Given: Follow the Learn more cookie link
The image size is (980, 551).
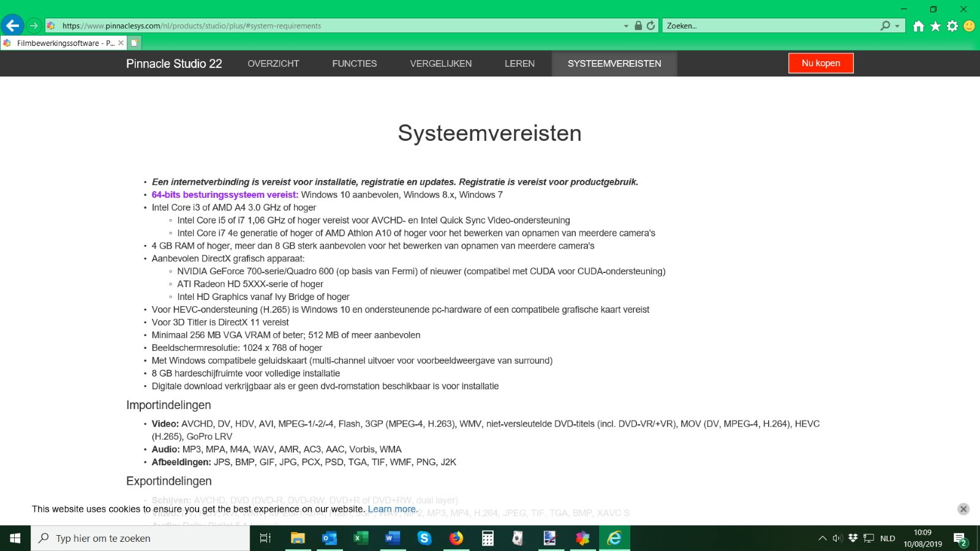Looking at the screenshot, I should (x=392, y=509).
